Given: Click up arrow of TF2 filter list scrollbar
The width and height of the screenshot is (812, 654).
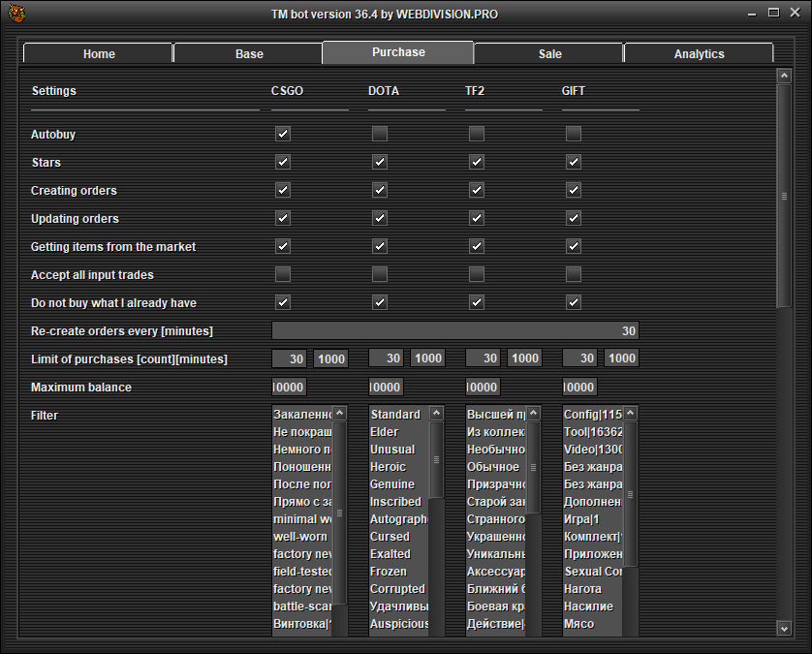Looking at the screenshot, I should 533,414.
